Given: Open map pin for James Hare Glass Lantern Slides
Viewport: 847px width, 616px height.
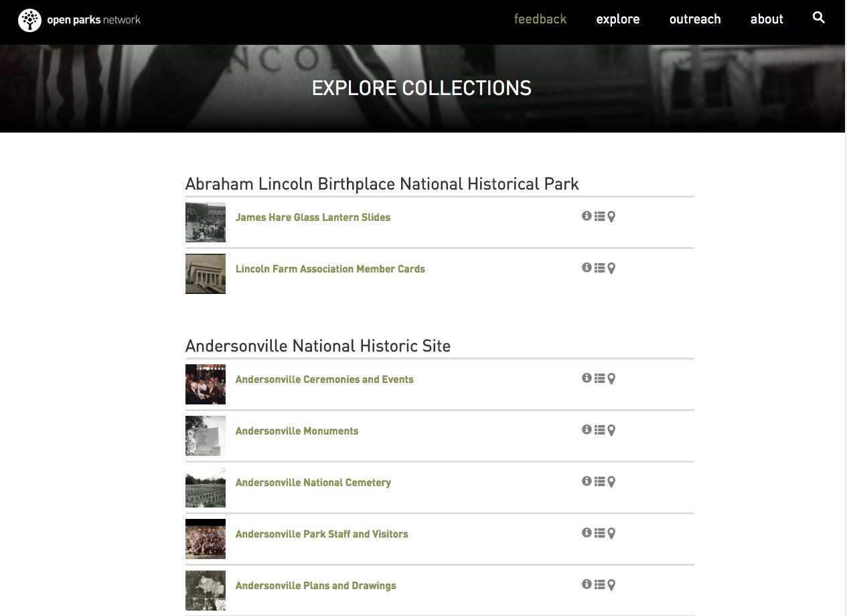Looking at the screenshot, I should (x=611, y=217).
